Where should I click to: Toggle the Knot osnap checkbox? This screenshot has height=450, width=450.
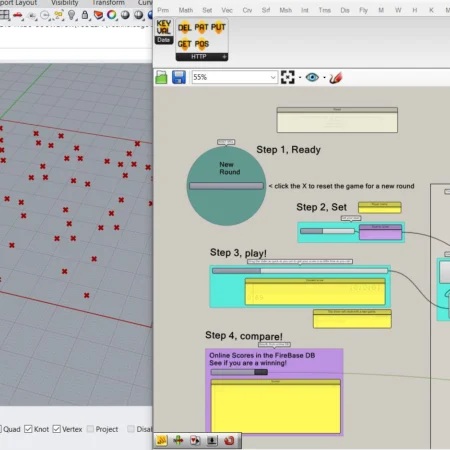coord(28,429)
